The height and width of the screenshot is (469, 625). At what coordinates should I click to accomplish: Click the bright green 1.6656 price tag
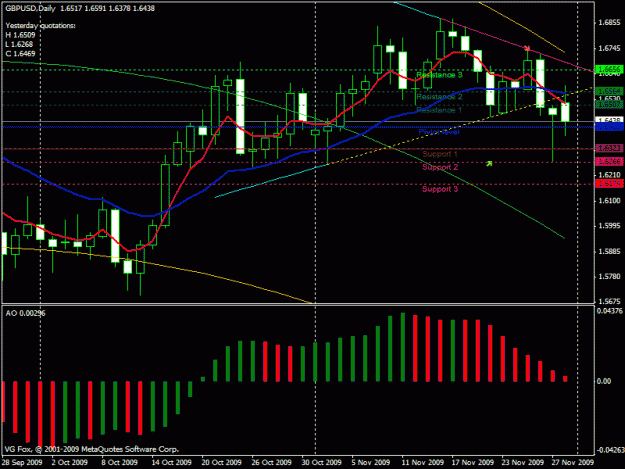[609, 70]
